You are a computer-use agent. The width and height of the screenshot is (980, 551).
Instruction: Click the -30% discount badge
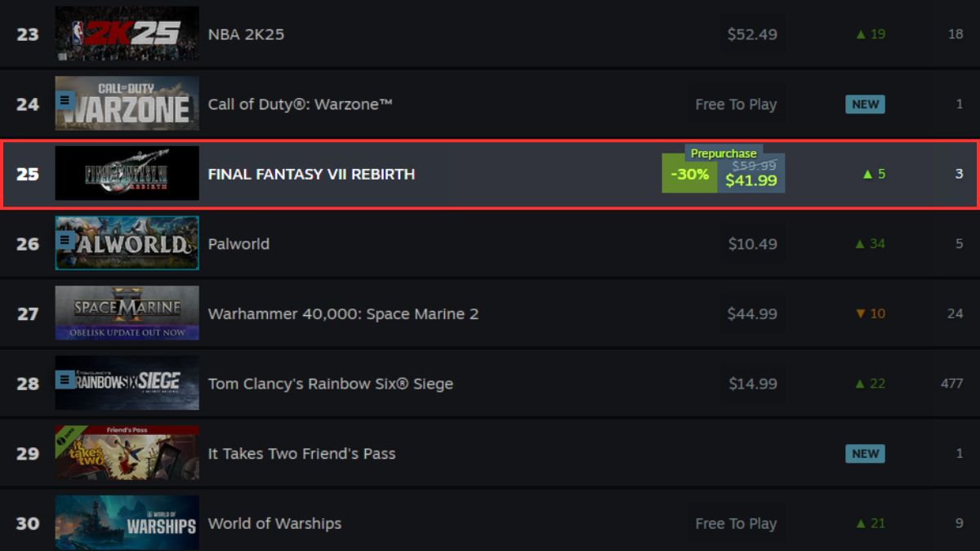689,175
